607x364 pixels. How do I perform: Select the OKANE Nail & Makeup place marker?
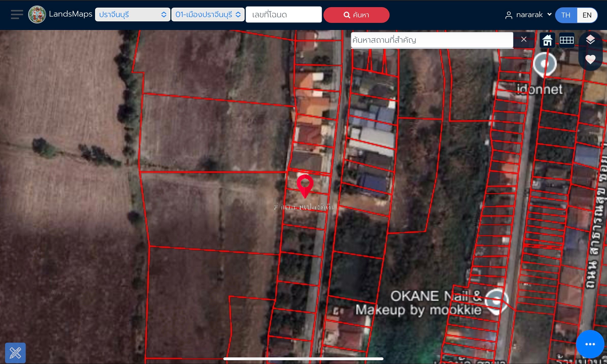tap(496, 301)
